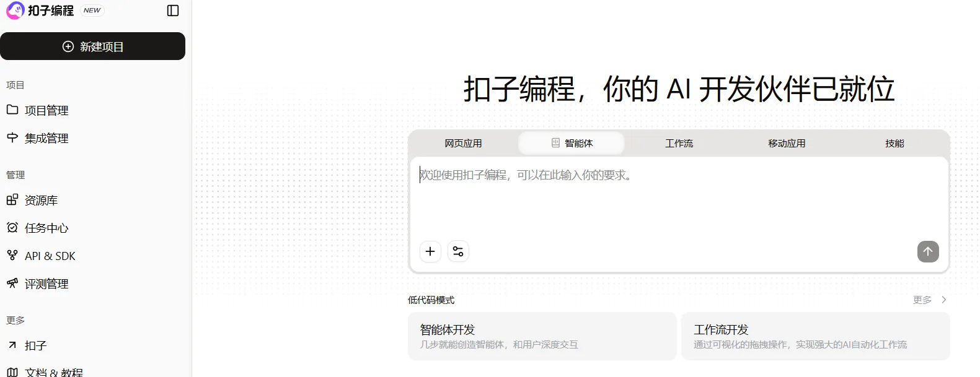Click the 扣子编程 logo icon
980x377 pixels.
tap(15, 10)
